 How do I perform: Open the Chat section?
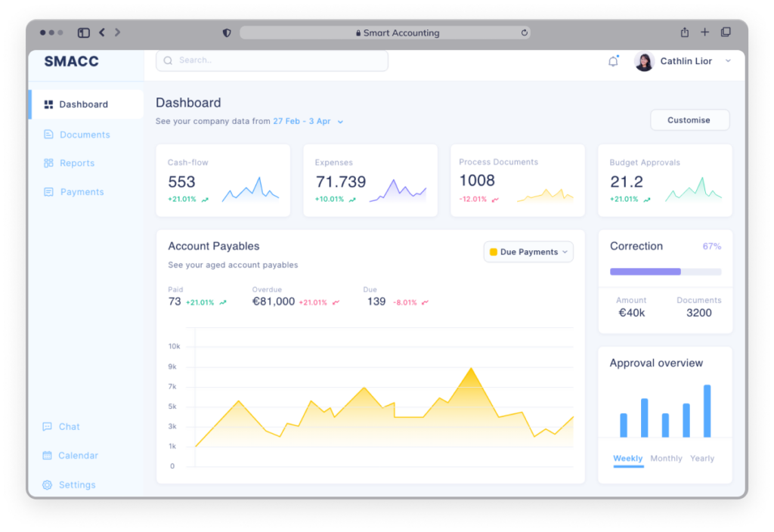(x=69, y=427)
